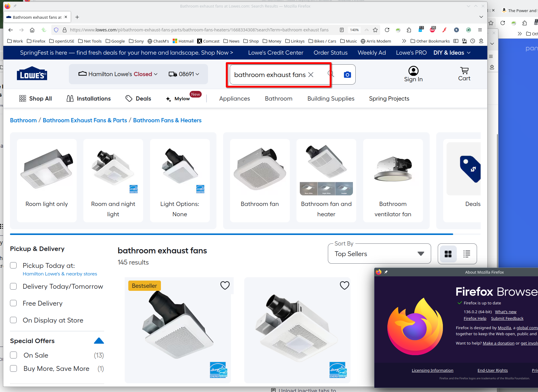Image resolution: width=538 pixels, height=392 pixels.
Task: Open the Order Status link
Action: pyautogui.click(x=331, y=53)
